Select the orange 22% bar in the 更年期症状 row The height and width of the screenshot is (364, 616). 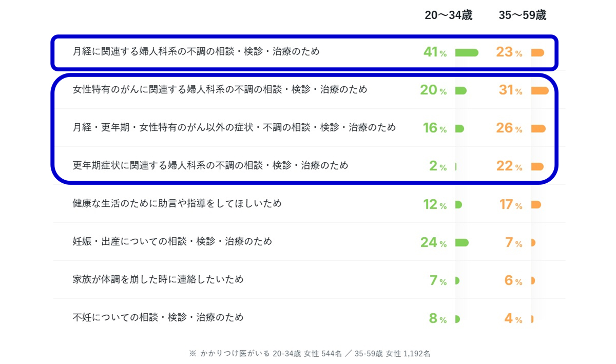[537, 167]
